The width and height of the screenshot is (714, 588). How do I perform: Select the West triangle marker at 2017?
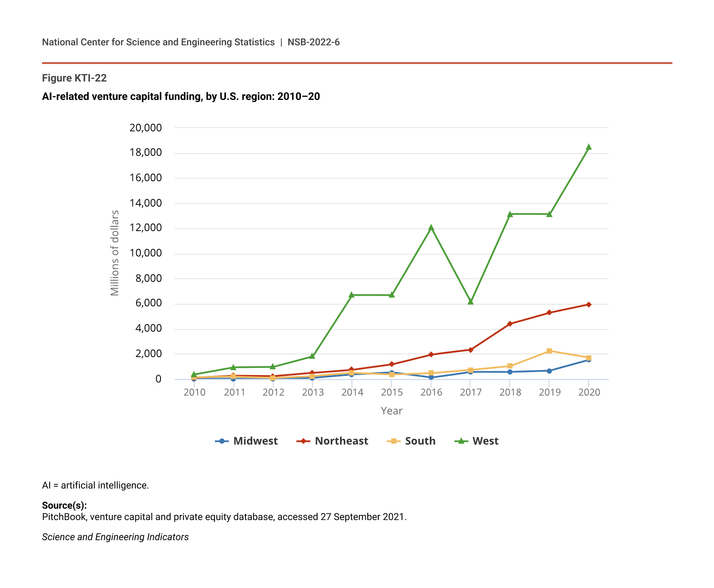pyautogui.click(x=470, y=302)
